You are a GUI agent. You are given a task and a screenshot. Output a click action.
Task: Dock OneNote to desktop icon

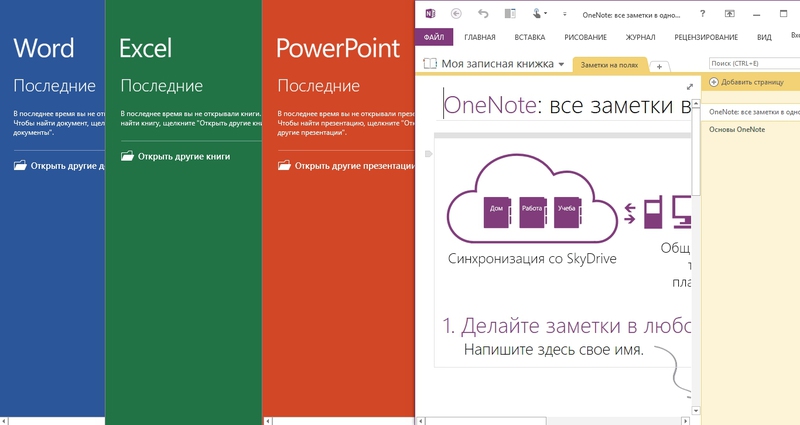(x=510, y=14)
